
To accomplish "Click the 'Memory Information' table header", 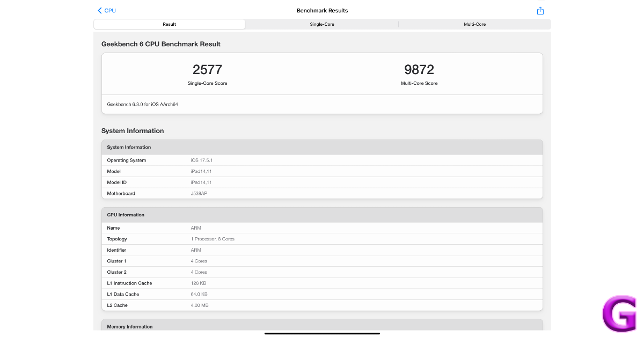I will tap(322, 326).
